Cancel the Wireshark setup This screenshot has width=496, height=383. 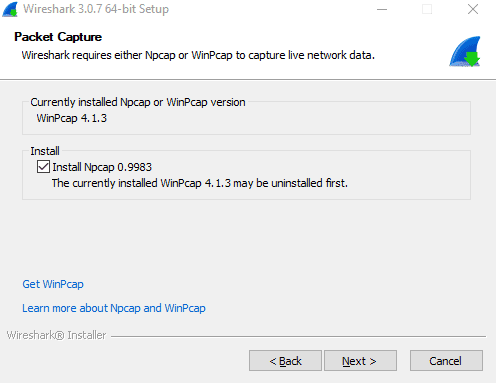point(446,360)
